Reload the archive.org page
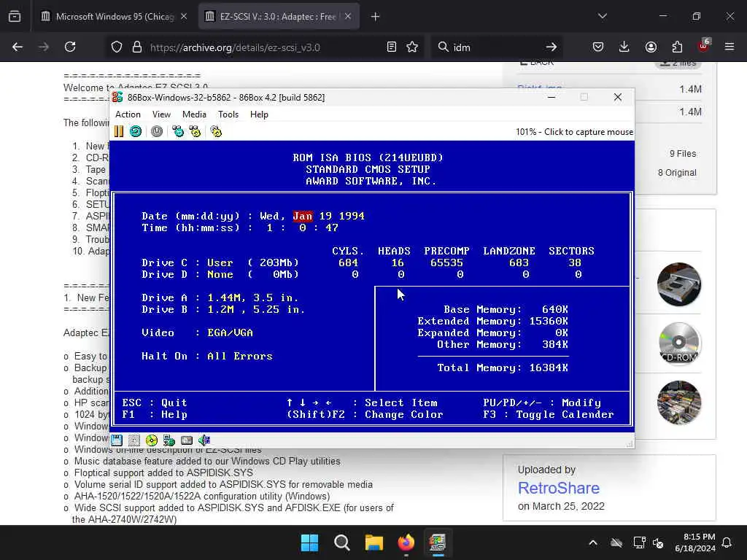The image size is (747, 560). pos(70,47)
